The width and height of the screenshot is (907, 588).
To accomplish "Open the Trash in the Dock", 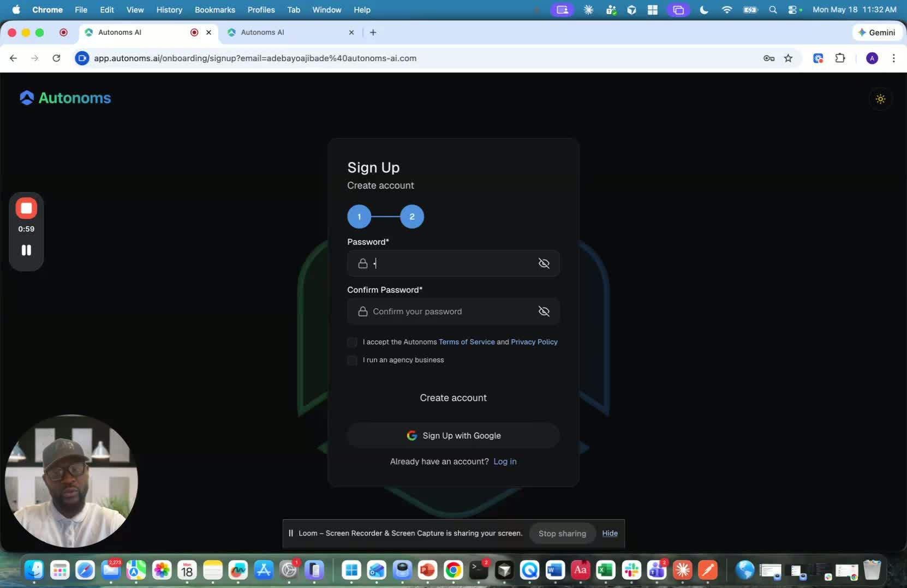I will click(872, 570).
